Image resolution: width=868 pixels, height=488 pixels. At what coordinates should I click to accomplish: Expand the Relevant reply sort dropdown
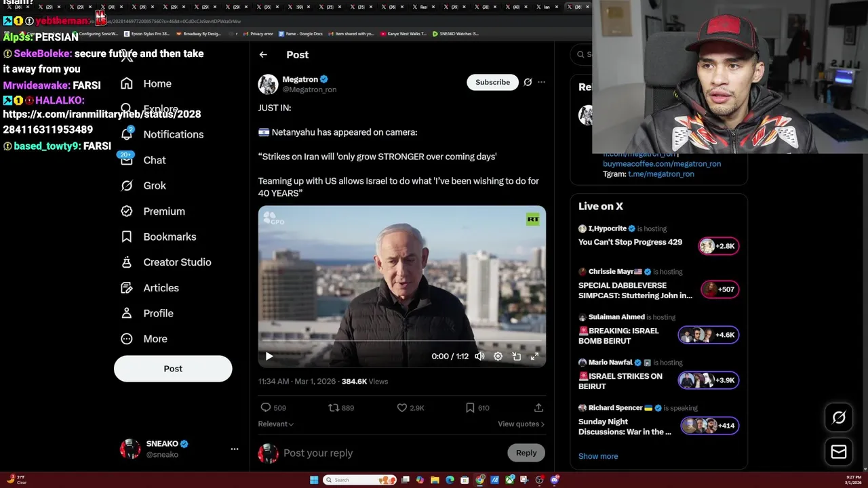[275, 424]
